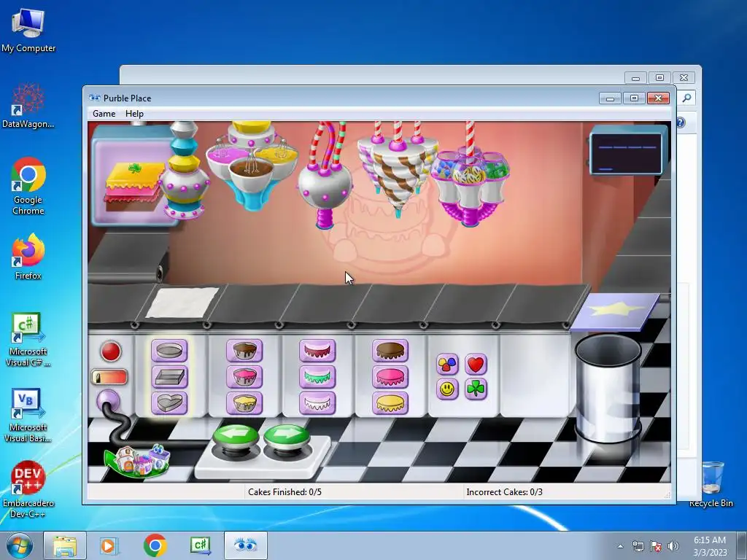Screen dimensions: 747x560
Task: Click the star shipping box
Action: pos(615,311)
